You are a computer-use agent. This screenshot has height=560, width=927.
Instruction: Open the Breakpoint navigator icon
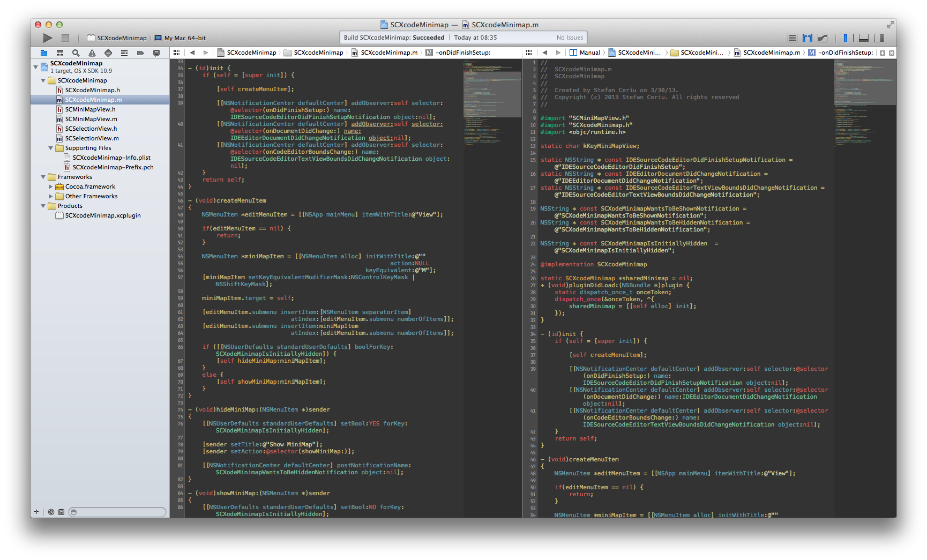140,53
